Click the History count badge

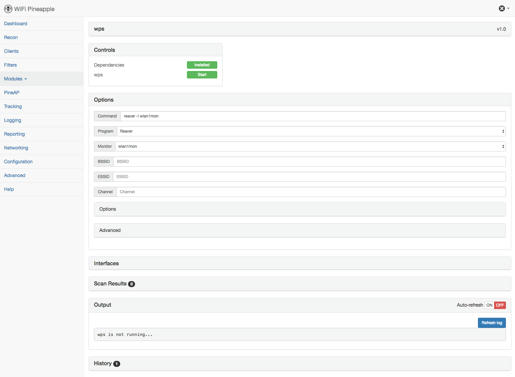pos(117,364)
